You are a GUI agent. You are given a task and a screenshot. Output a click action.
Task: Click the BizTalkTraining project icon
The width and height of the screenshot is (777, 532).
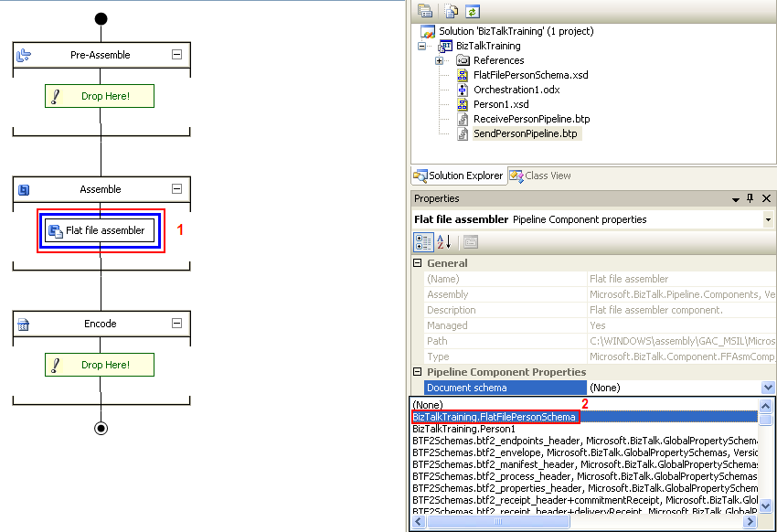[x=444, y=46]
